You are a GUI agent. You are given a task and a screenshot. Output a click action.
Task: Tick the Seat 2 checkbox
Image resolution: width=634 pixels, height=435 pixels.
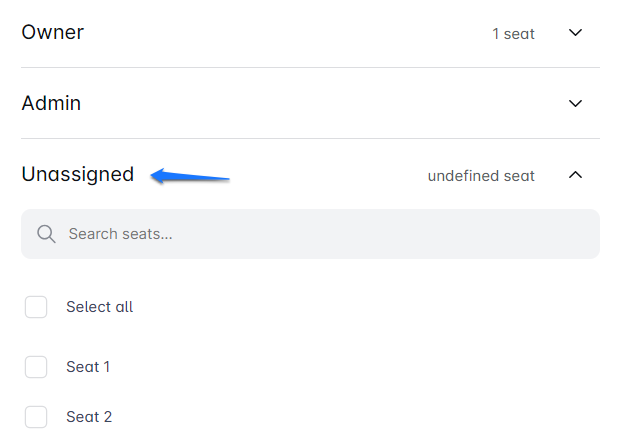click(x=36, y=417)
